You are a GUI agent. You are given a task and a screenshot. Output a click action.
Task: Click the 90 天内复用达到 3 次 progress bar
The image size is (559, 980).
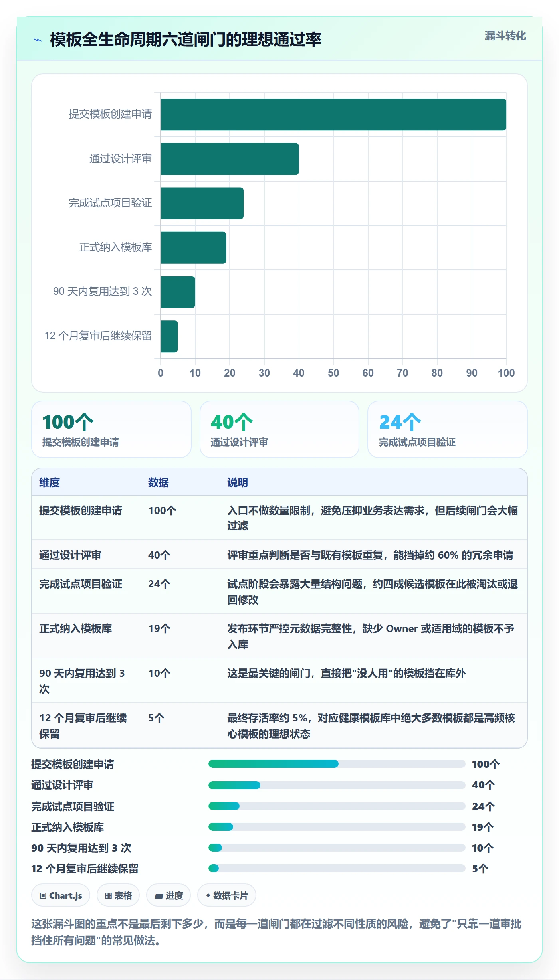click(337, 848)
